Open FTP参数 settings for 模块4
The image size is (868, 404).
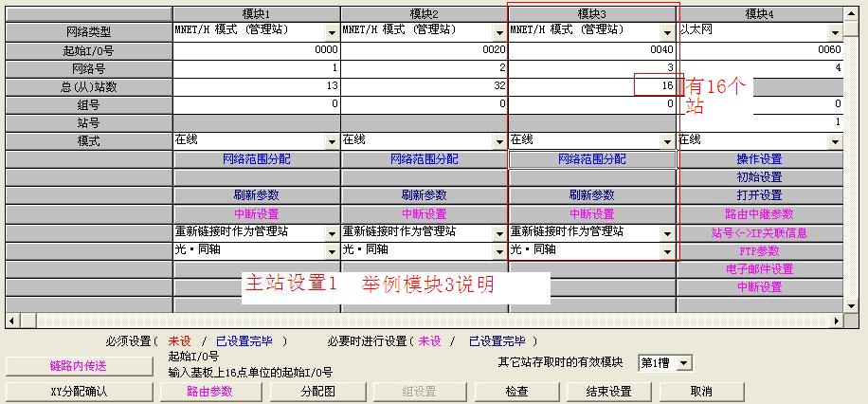759,251
